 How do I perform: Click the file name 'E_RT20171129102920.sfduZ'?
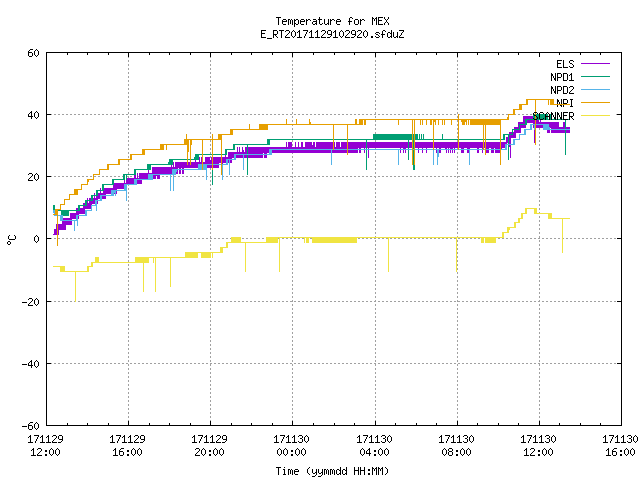[332, 34]
